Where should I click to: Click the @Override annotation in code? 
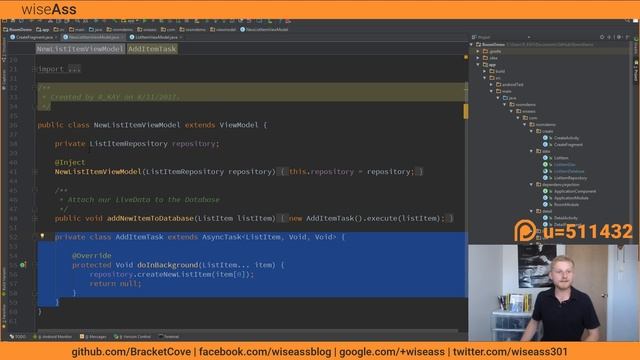point(91,256)
